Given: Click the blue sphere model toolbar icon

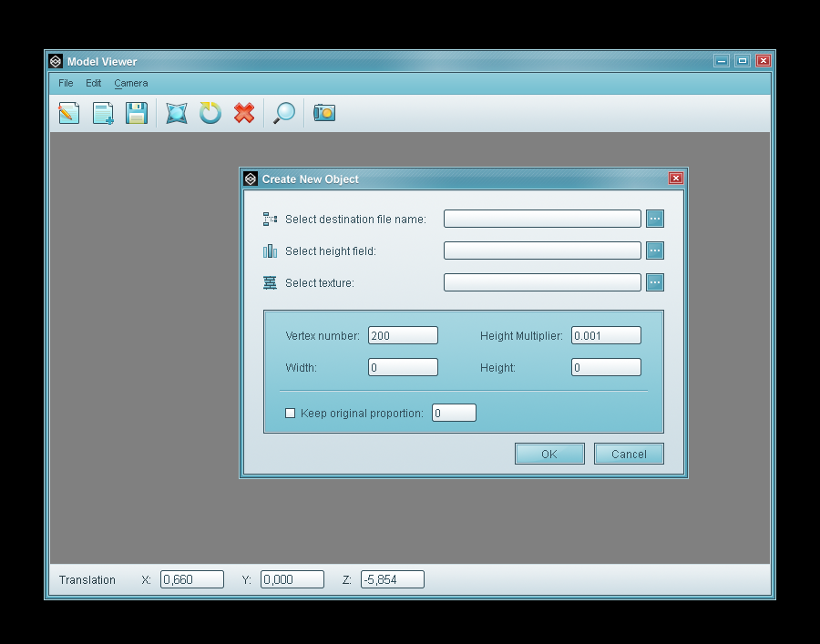Looking at the screenshot, I should point(176,113).
